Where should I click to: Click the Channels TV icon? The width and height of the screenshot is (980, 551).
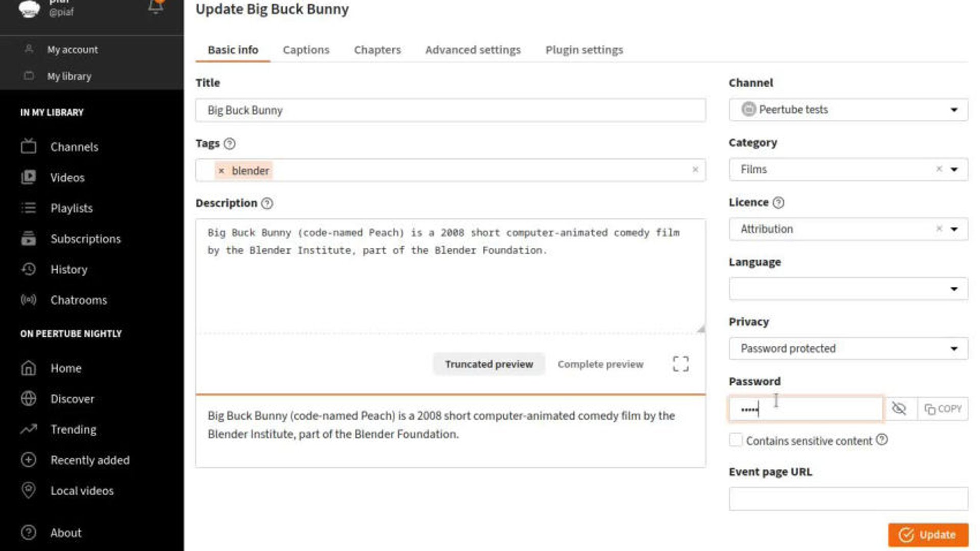pyautogui.click(x=29, y=146)
